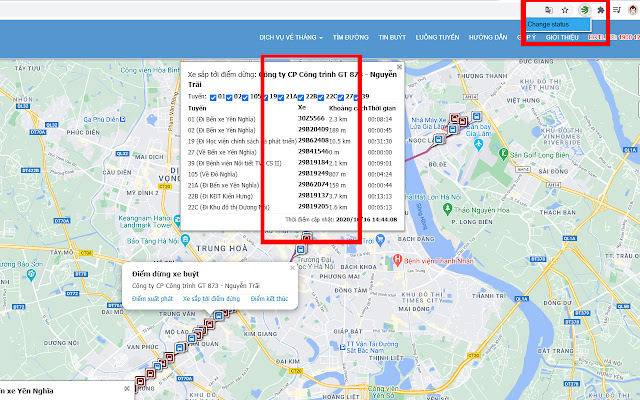This screenshot has width=640, height=400.
Task: Uncheck route 02 checkbox
Action: pos(229,98)
